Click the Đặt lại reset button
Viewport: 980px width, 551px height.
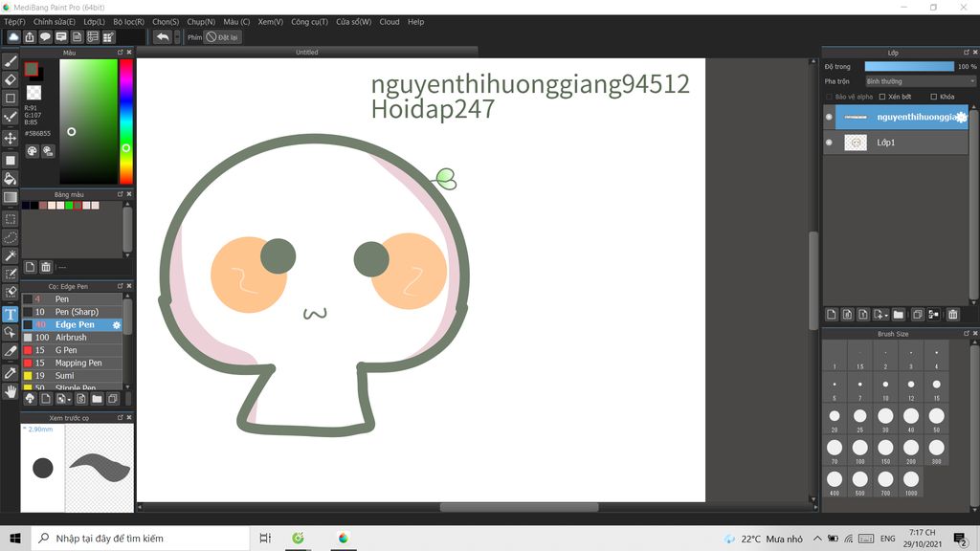222,37
